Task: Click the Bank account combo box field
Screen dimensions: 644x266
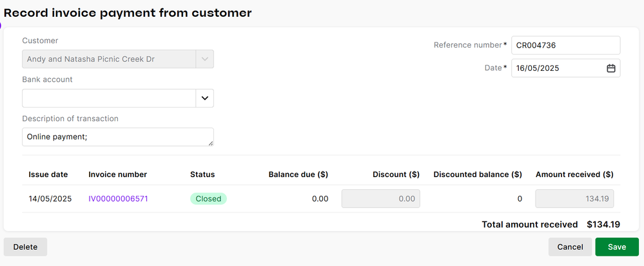Action: pos(109,99)
